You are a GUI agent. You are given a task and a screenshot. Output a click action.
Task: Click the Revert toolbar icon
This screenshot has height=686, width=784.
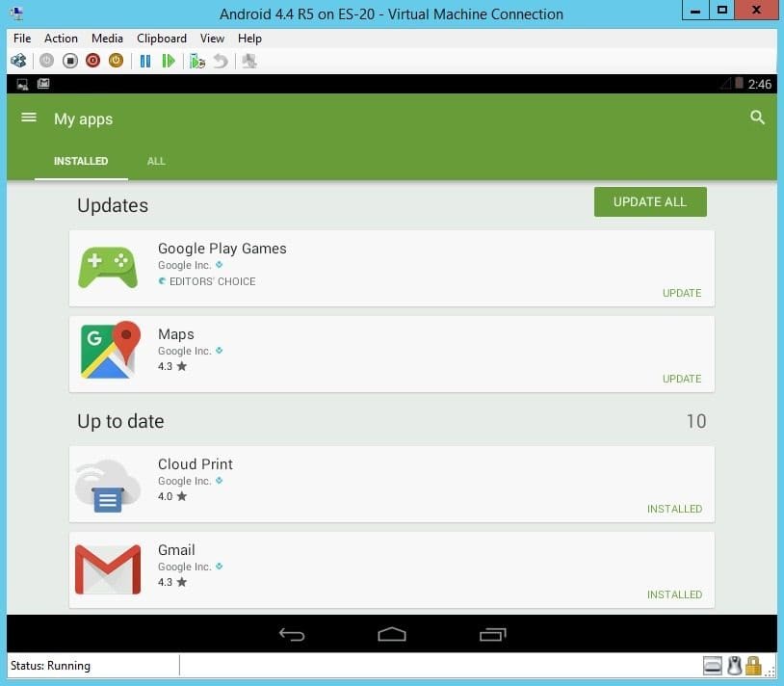[221, 61]
